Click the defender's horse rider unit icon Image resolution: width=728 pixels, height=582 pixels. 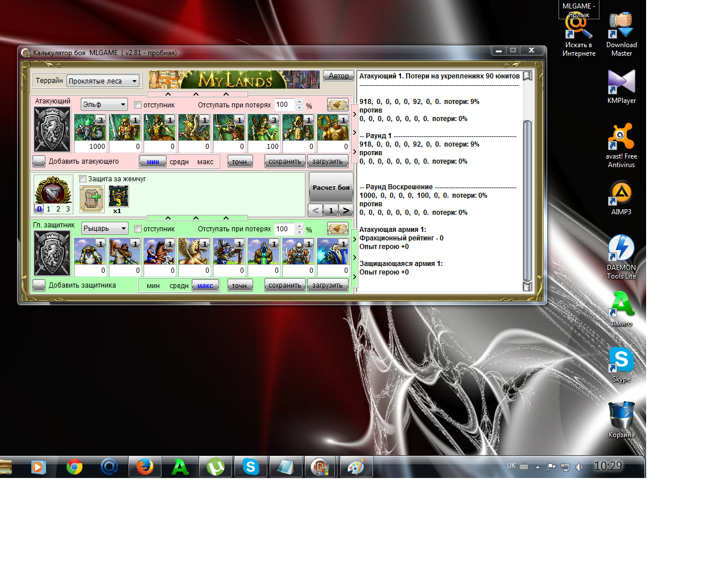(x=159, y=251)
